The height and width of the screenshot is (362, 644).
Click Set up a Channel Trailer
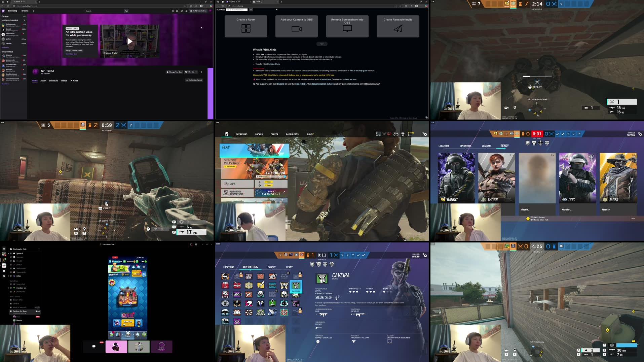tap(74, 51)
